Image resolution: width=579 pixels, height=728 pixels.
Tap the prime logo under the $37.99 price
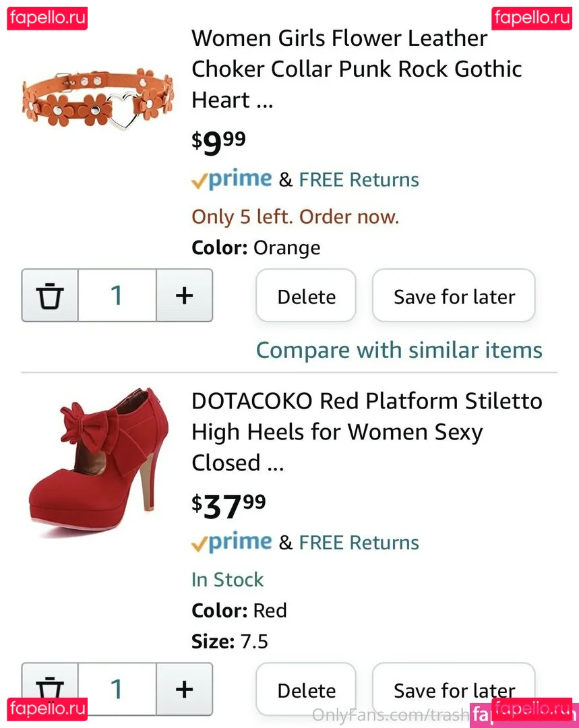tap(231, 542)
